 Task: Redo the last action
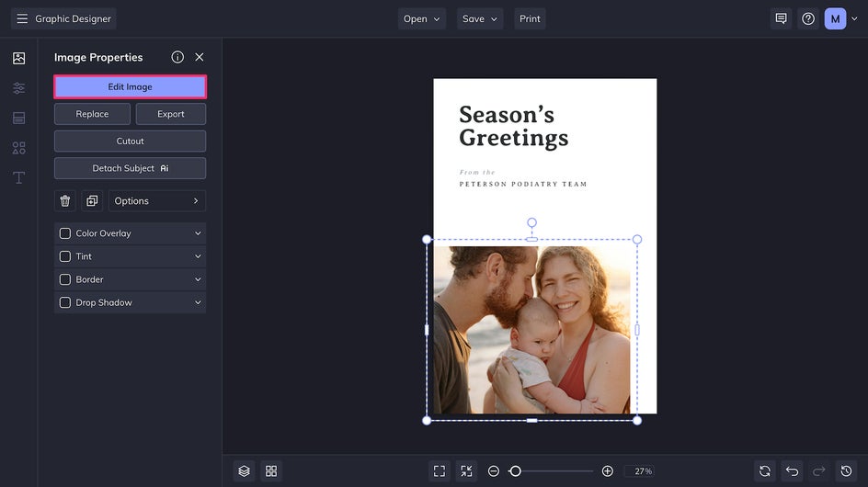(819, 471)
